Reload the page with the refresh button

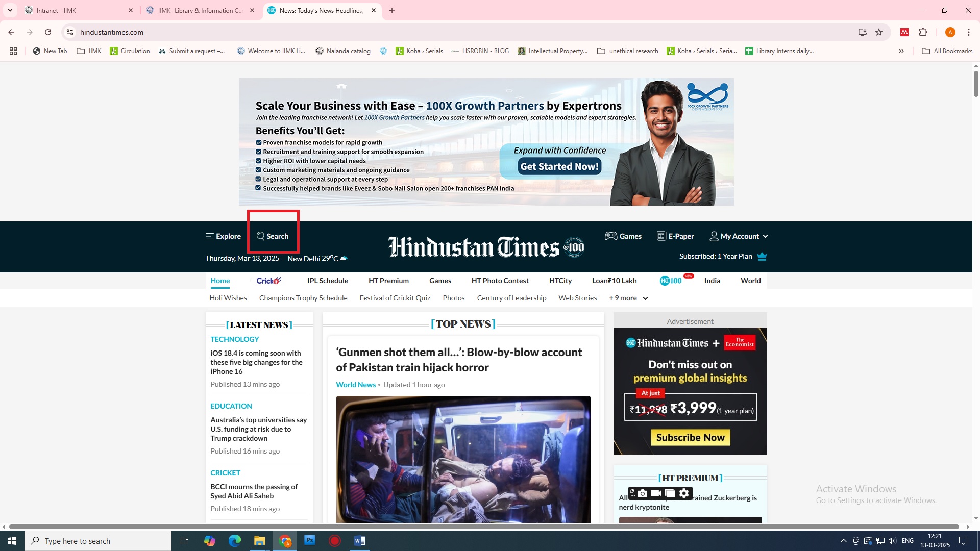[x=48, y=32]
